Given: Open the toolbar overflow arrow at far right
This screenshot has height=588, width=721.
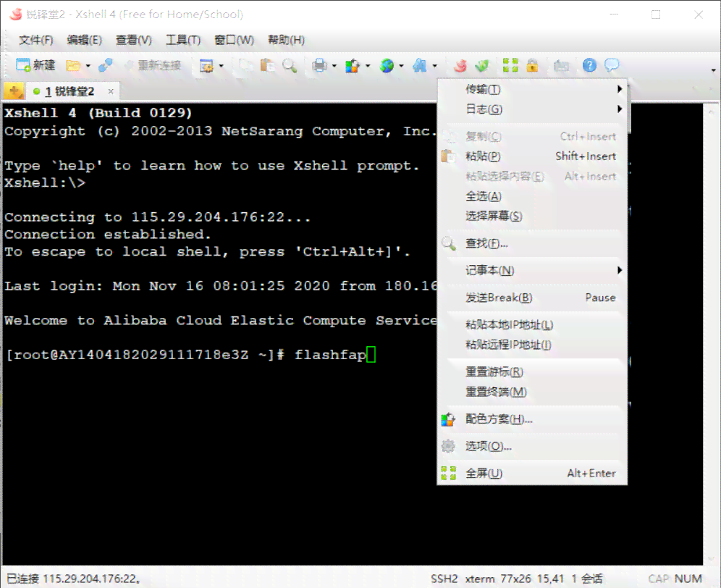Looking at the screenshot, I should tap(713, 70).
